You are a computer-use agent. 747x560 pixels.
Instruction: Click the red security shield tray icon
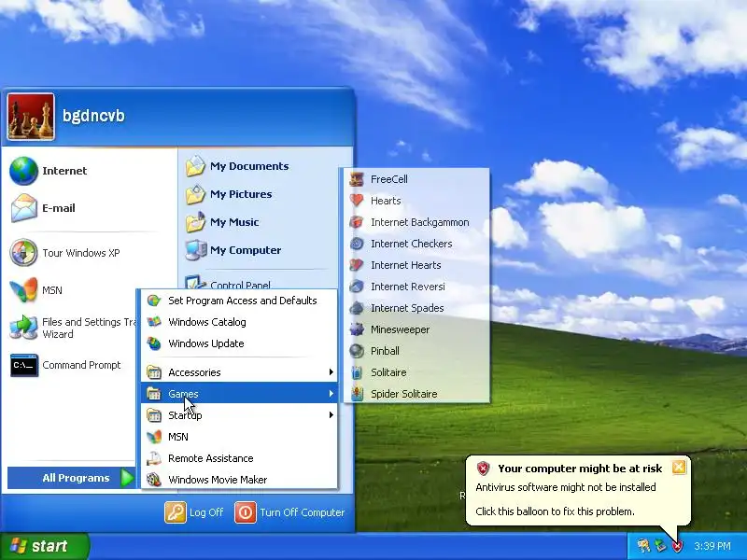[x=677, y=546]
